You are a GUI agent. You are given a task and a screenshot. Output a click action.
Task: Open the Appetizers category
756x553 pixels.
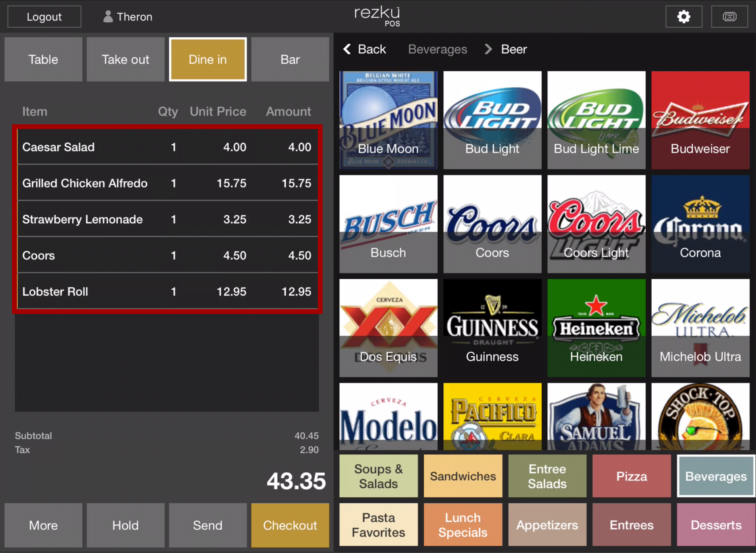pos(547,525)
